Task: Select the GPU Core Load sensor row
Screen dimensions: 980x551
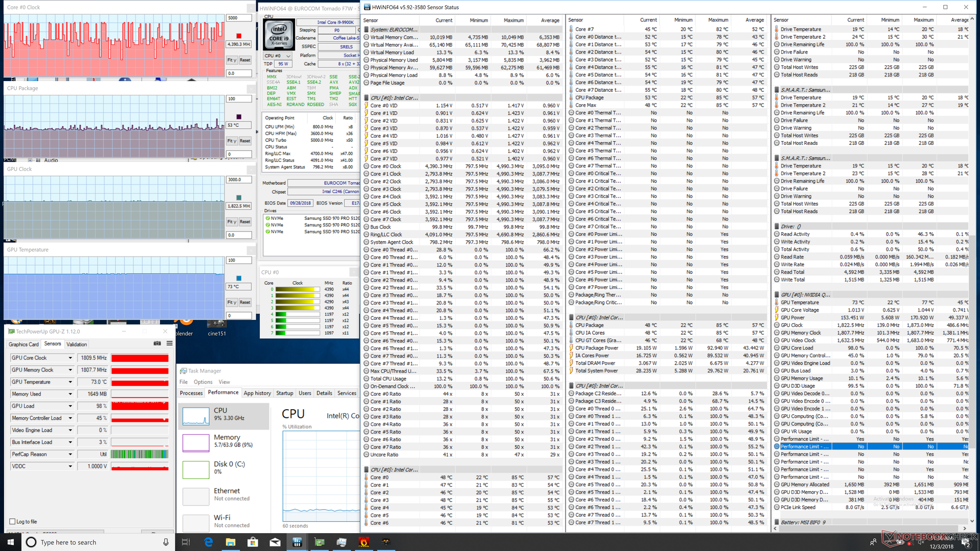Action: click(x=871, y=348)
